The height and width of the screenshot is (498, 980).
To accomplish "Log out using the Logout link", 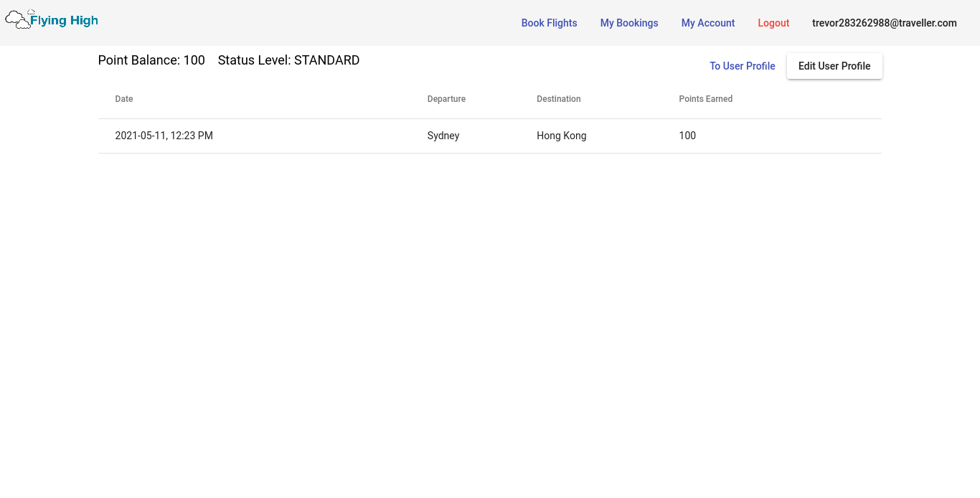I will 773,23.
